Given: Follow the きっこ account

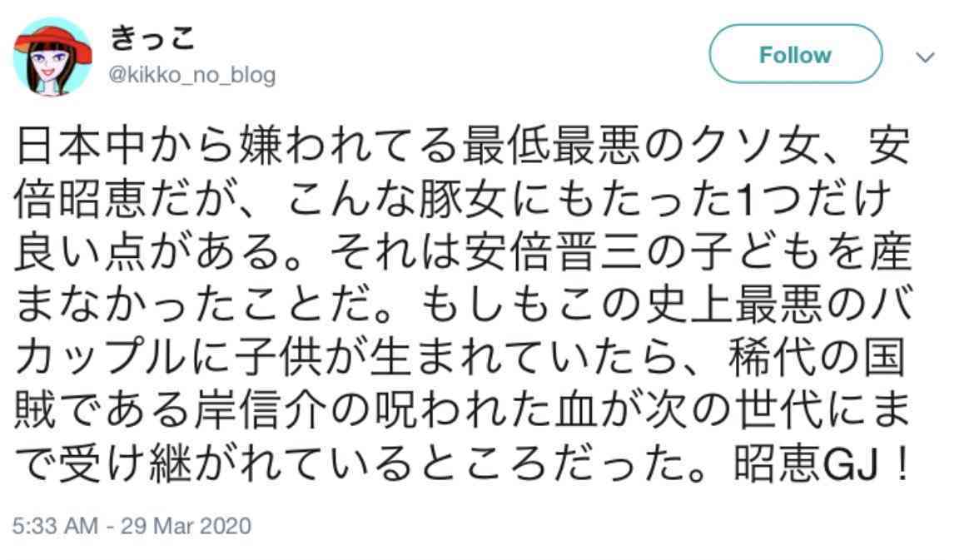Looking at the screenshot, I should tap(795, 55).
